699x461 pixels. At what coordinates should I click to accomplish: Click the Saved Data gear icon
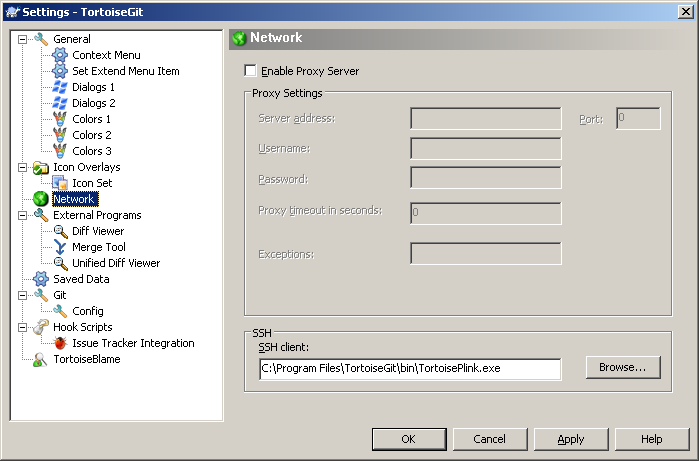click(41, 279)
